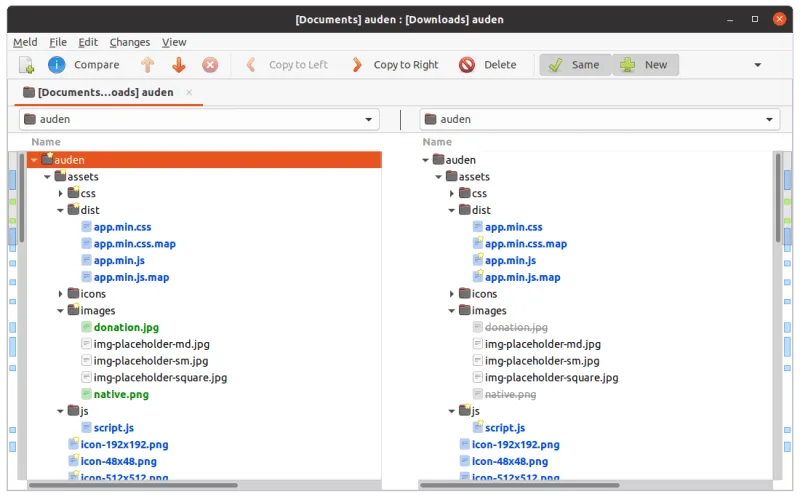Collapse the js folder in left pane
The height and width of the screenshot is (497, 800).
[60, 411]
